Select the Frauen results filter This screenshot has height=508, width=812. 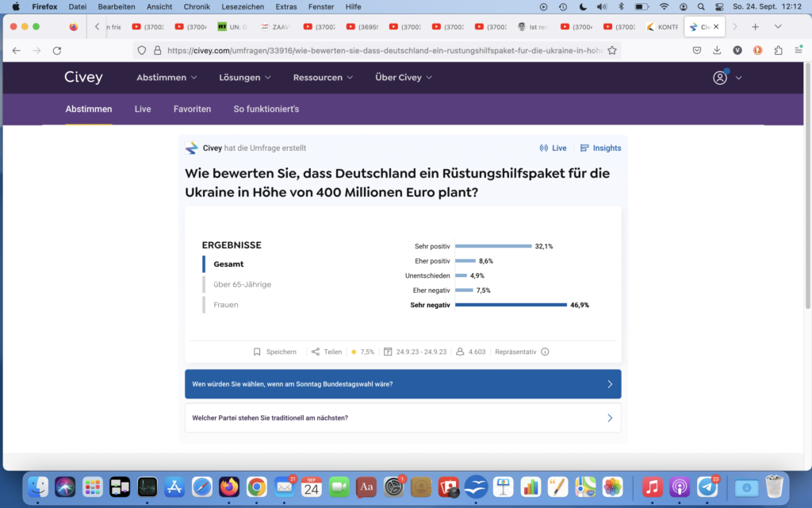(225, 305)
